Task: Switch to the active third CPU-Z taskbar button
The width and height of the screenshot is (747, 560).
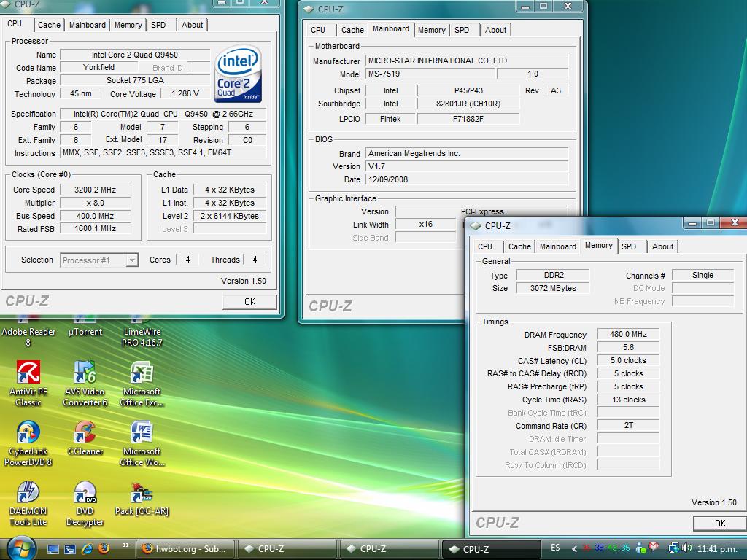Action: (x=492, y=549)
